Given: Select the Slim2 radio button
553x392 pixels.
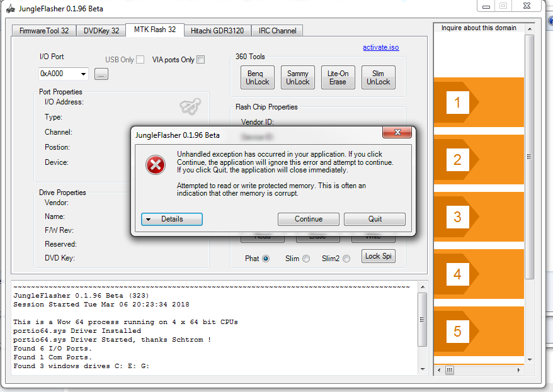Looking at the screenshot, I should tap(346, 259).
